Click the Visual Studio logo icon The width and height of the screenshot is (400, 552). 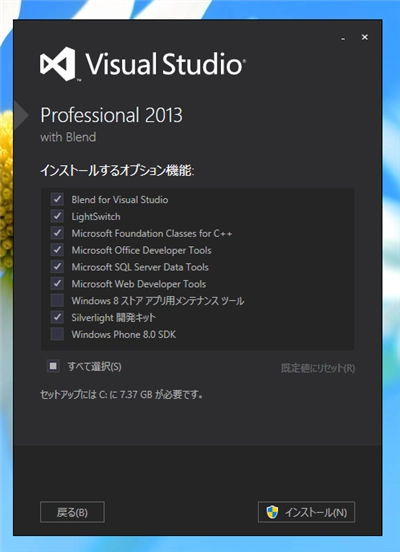(58, 64)
